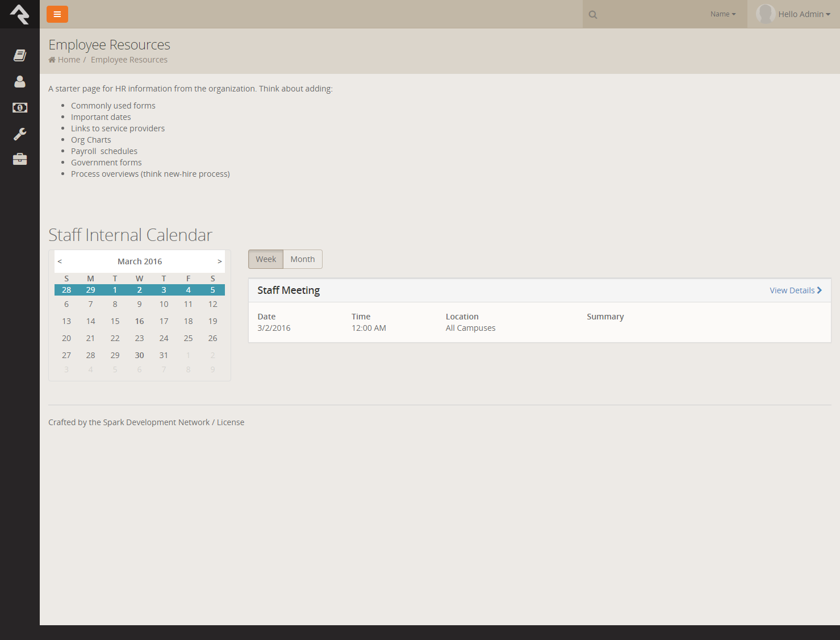This screenshot has height=640, width=840.
Task: Open the money icon in the sidebar
Action: pyautogui.click(x=20, y=107)
